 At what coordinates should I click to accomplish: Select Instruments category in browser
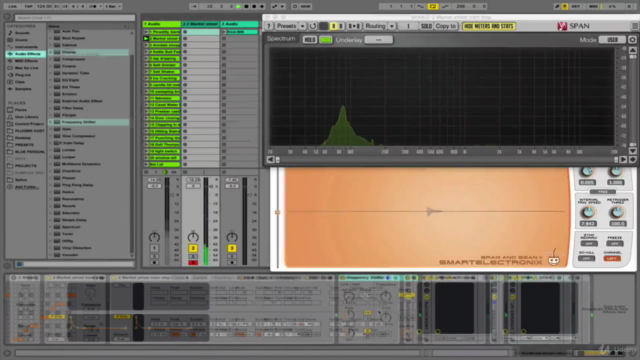(26, 47)
